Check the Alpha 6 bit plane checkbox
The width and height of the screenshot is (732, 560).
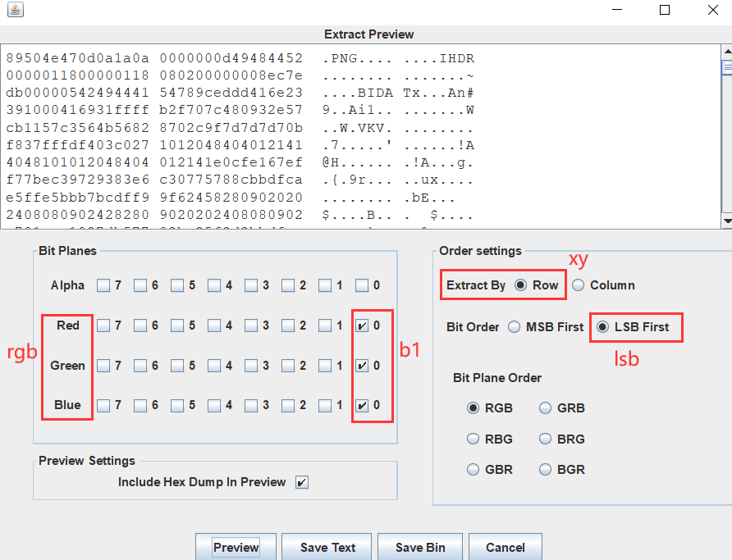click(140, 285)
